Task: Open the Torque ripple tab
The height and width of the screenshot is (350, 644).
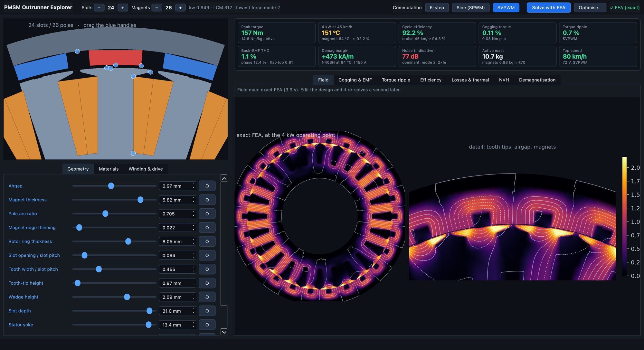Action: (x=396, y=80)
